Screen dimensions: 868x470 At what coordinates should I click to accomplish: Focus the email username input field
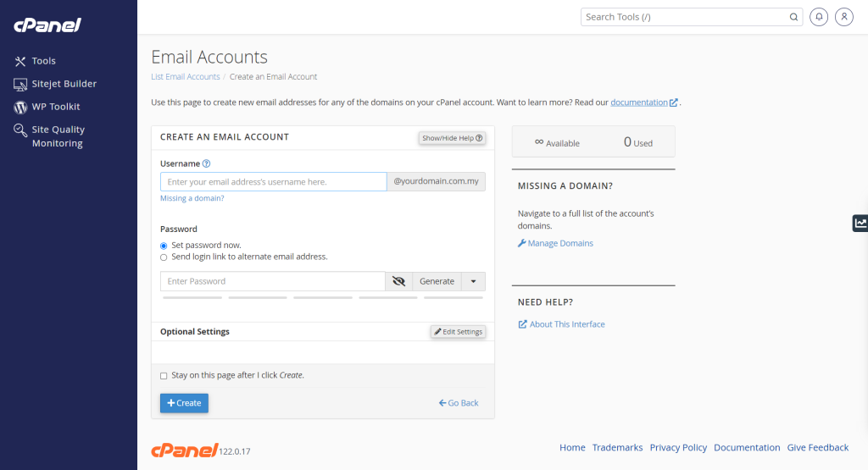(x=274, y=181)
